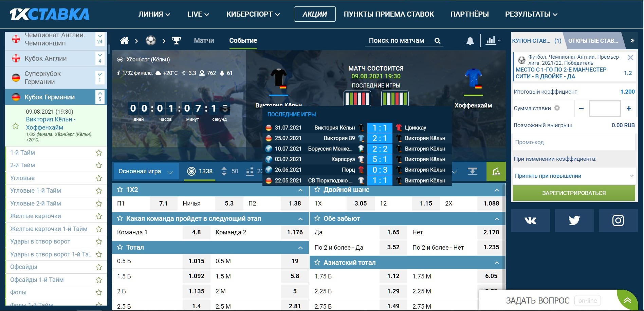This screenshot has width=644, height=311.
Task: Focus the Поиск по матчам search field
Action: click(397, 41)
